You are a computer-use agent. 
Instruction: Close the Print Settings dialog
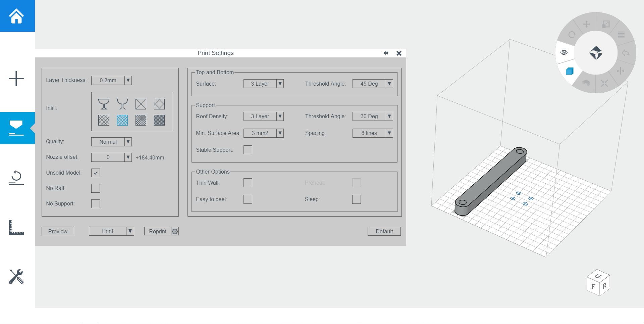click(x=399, y=53)
